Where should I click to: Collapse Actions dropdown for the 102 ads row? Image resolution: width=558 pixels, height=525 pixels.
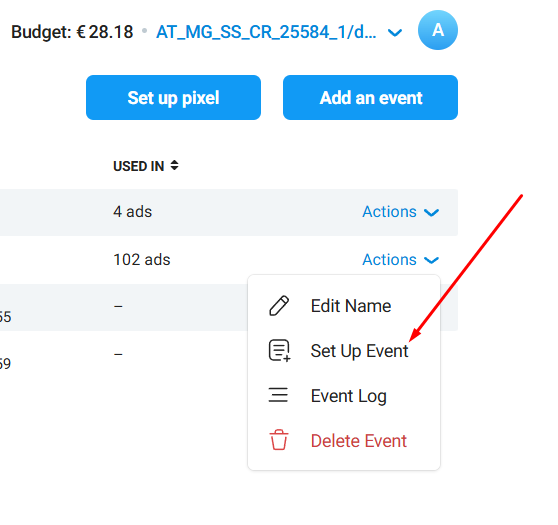pyautogui.click(x=400, y=260)
